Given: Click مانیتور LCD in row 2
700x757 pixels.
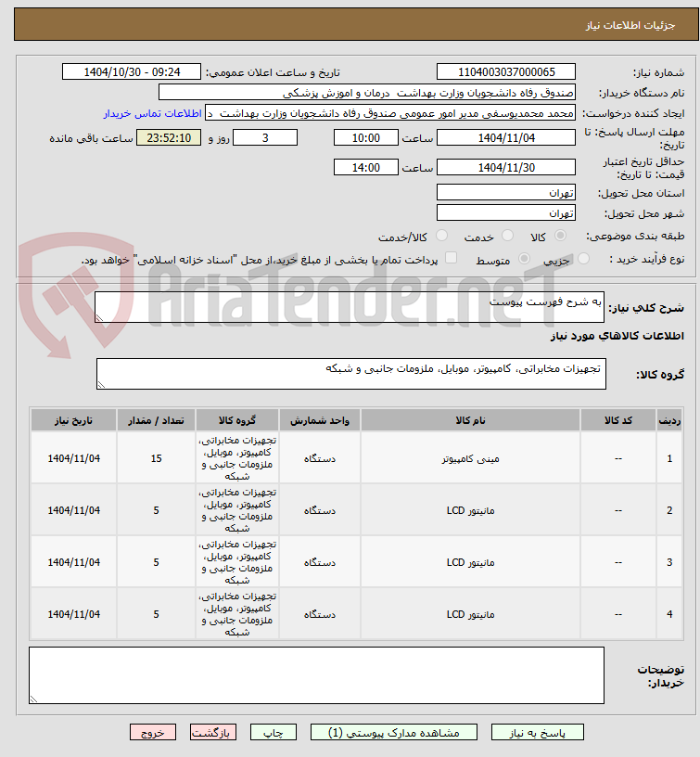Looking at the screenshot, I should coord(470,510).
